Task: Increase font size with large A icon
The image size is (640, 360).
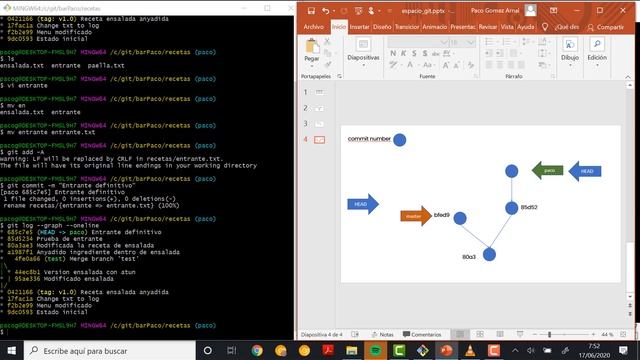Action: (446, 65)
